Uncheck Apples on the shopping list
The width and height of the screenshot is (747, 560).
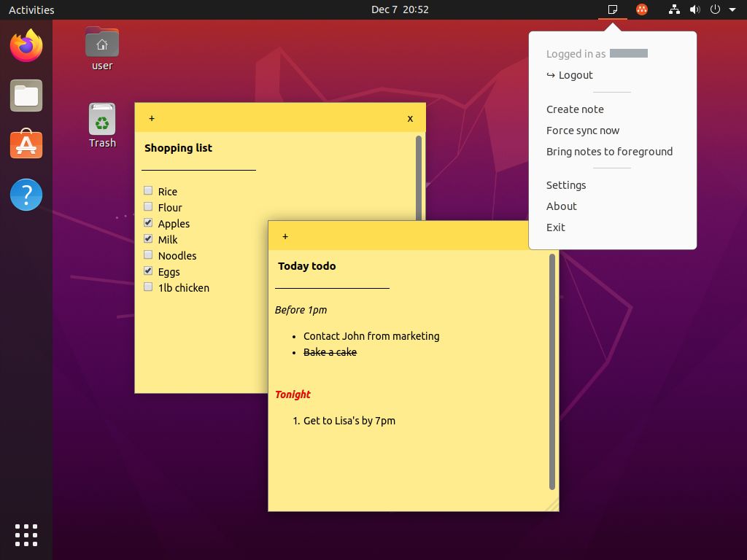pyautogui.click(x=148, y=222)
